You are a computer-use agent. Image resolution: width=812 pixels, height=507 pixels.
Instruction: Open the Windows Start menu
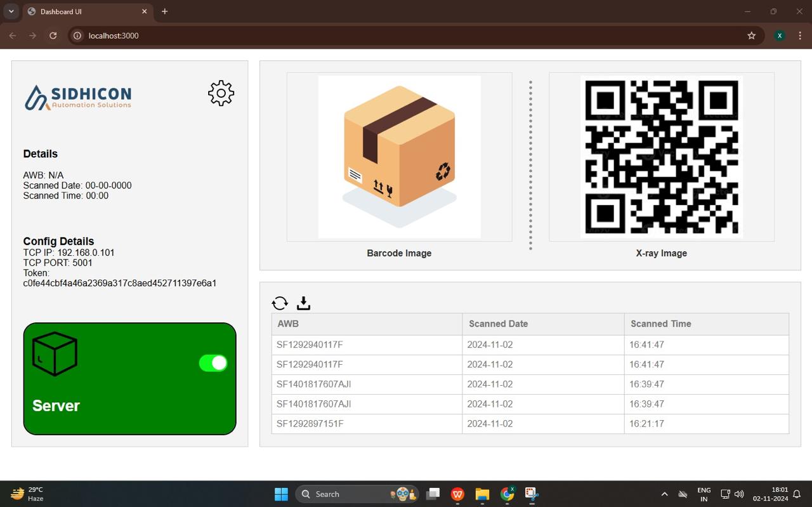click(x=281, y=494)
